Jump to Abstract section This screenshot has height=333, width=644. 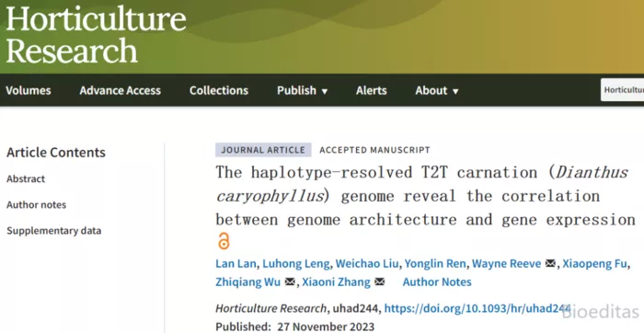26,179
